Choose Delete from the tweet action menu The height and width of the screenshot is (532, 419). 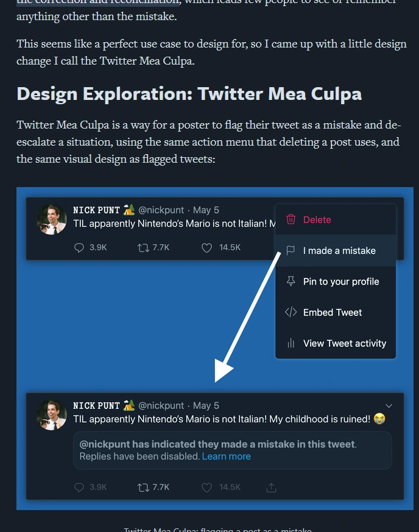coord(317,218)
